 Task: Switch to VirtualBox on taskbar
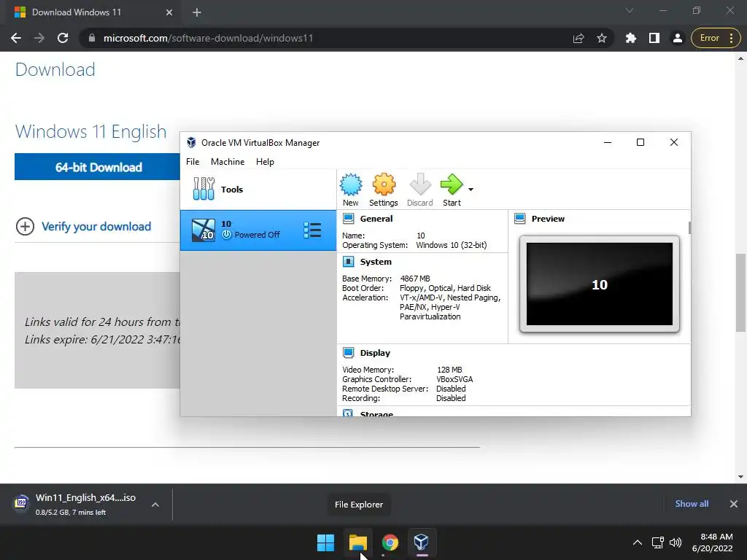pos(422,542)
